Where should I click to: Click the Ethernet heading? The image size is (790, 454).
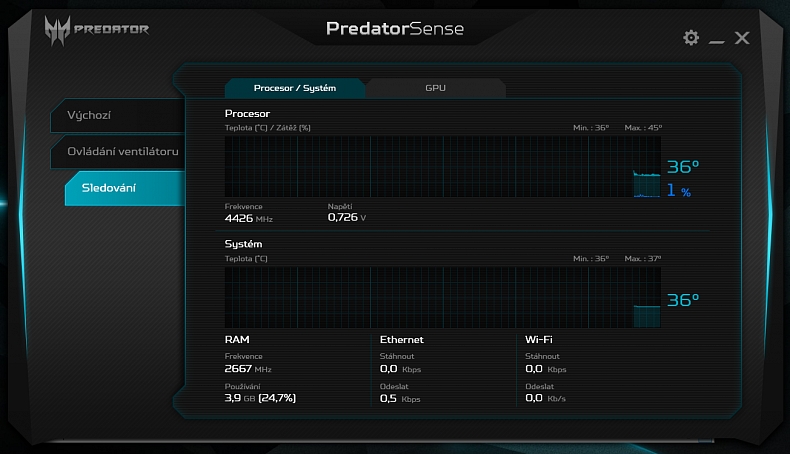coord(402,340)
